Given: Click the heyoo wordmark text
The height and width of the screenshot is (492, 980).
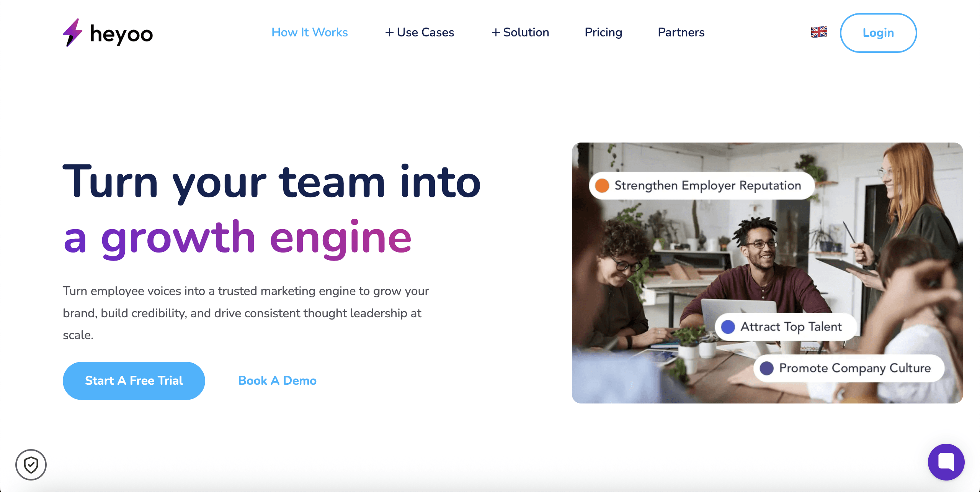Looking at the screenshot, I should click(x=121, y=34).
